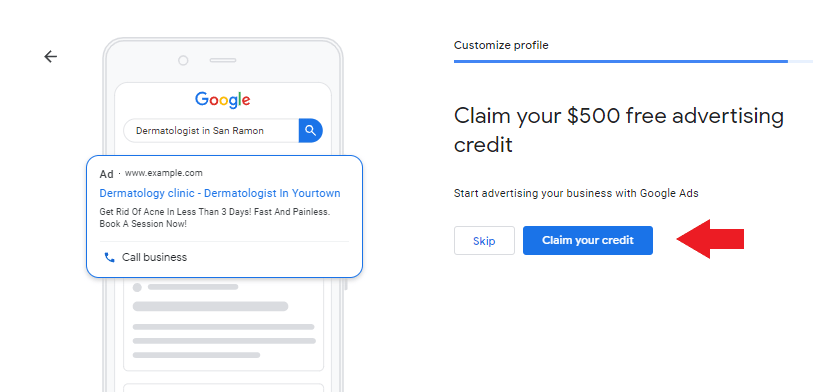Click the phone icon beside Call business

pyautogui.click(x=110, y=257)
